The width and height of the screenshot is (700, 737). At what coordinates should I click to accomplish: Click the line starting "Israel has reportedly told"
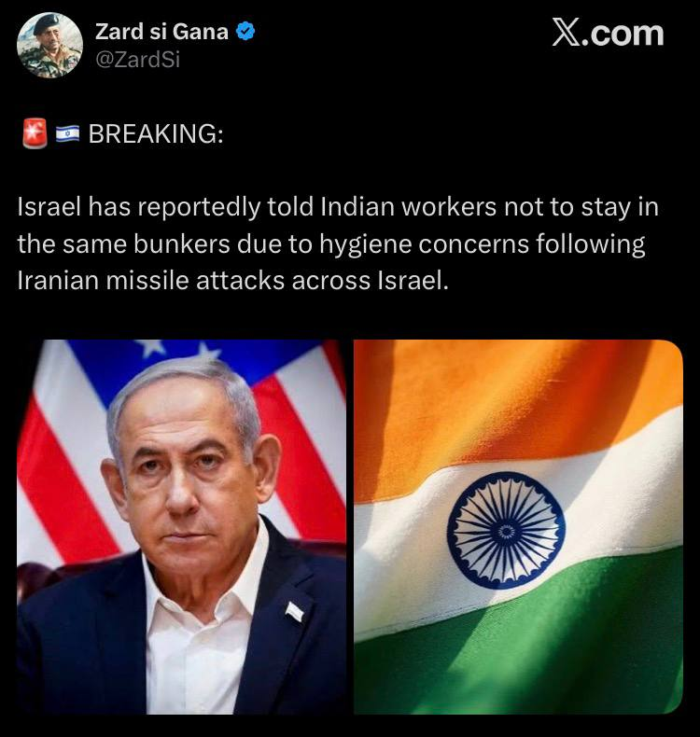tap(338, 207)
